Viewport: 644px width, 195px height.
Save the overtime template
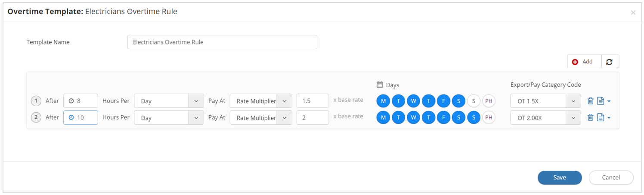pyautogui.click(x=560, y=177)
